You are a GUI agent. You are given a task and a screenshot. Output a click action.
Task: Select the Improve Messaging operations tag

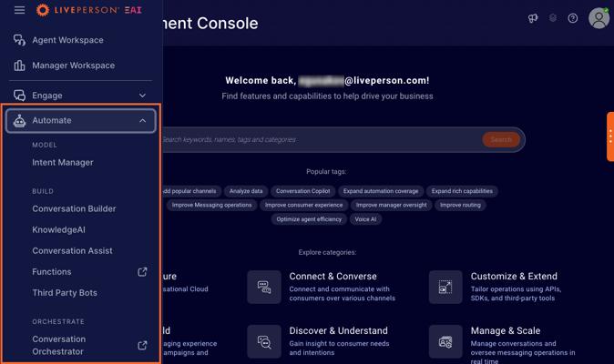(x=212, y=206)
